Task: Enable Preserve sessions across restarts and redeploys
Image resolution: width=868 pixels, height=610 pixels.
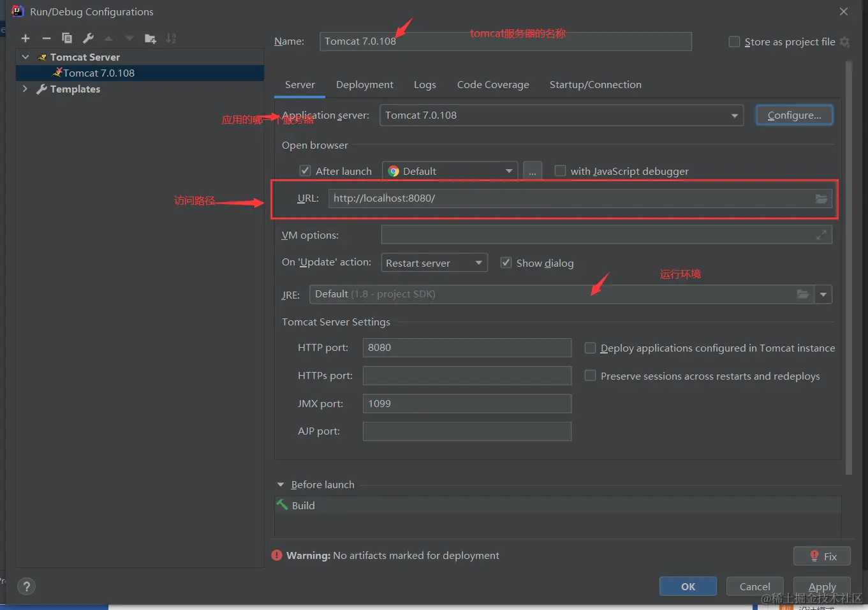Action: coord(590,376)
